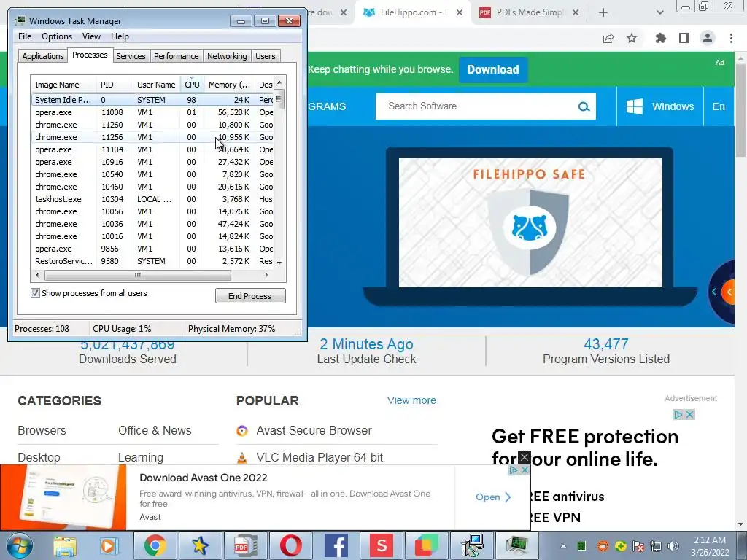747x560 pixels.
Task: Open Avast Secure Browser link
Action: (314, 430)
